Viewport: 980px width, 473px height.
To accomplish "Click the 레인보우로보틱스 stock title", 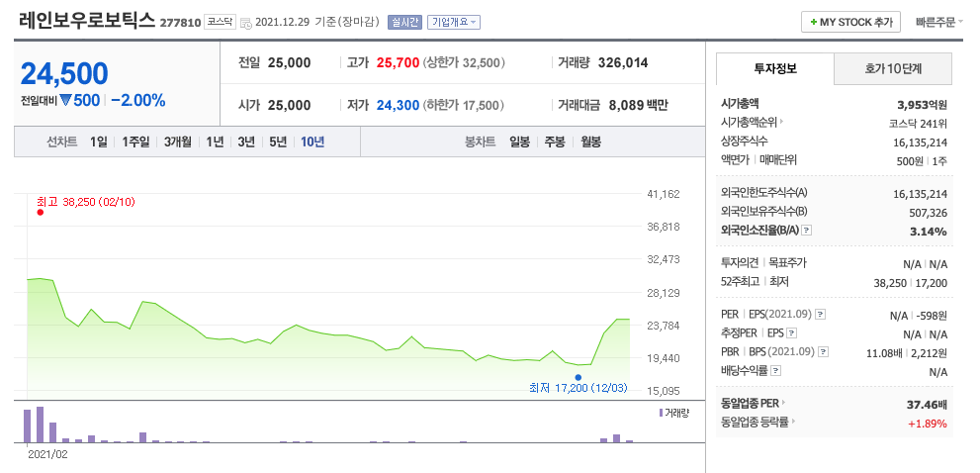I will pyautogui.click(x=87, y=21).
